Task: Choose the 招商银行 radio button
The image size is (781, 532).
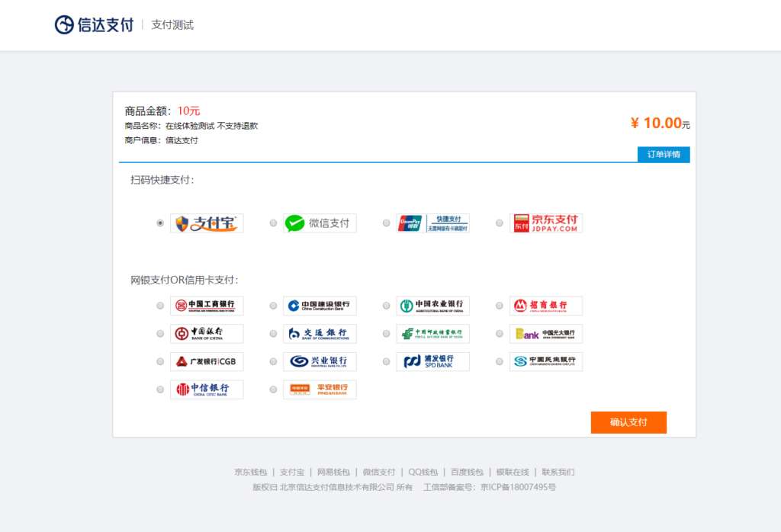Action: pyautogui.click(x=499, y=306)
